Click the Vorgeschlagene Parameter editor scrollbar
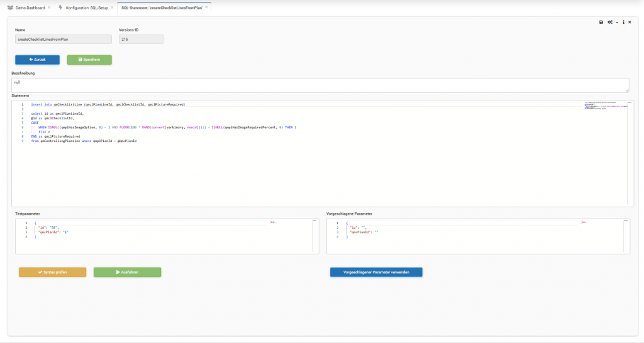This screenshot has height=343, width=644. [x=626, y=236]
